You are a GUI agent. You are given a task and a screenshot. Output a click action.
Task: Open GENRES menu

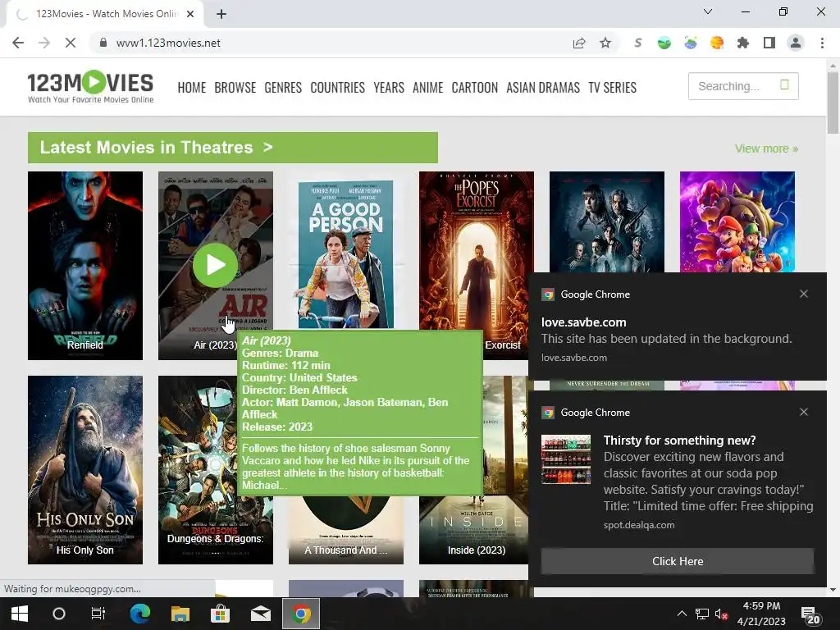[283, 87]
